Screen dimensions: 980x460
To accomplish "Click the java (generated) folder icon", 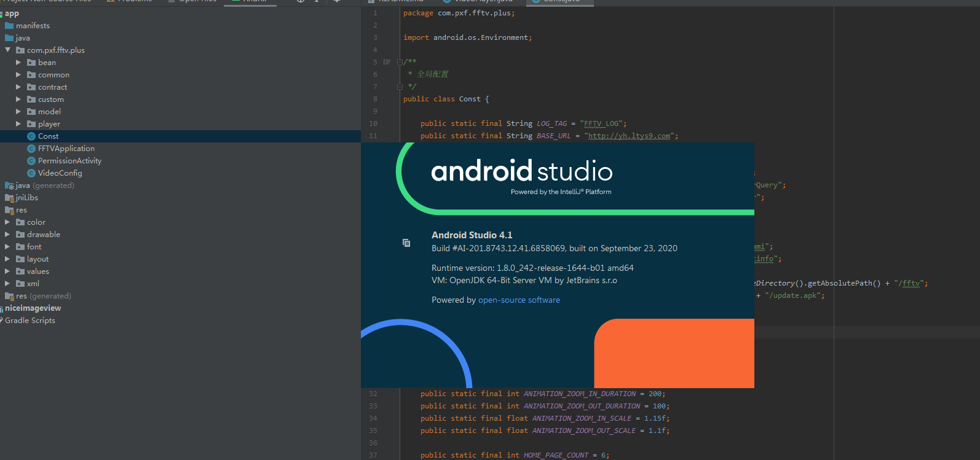I will click(9, 185).
